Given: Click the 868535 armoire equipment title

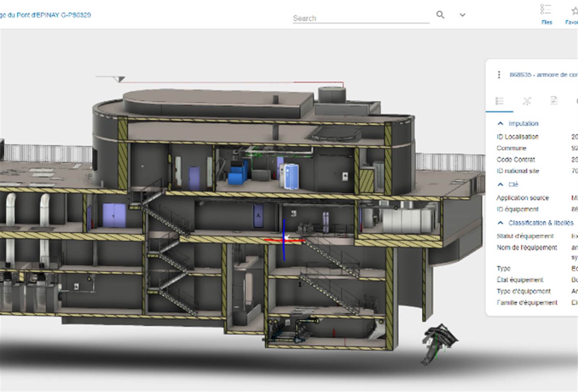Looking at the screenshot, I should (x=543, y=74).
